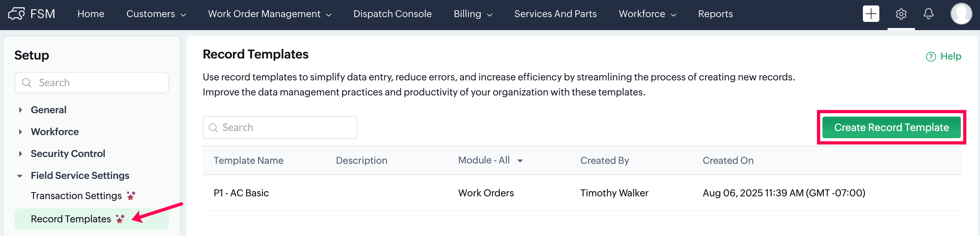The image size is (980, 236).
Task: Open the settings gear icon
Action: [x=901, y=14]
